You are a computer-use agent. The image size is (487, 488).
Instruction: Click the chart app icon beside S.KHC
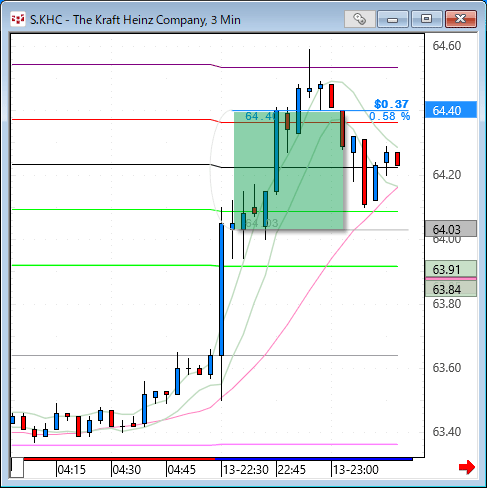(x=18, y=19)
